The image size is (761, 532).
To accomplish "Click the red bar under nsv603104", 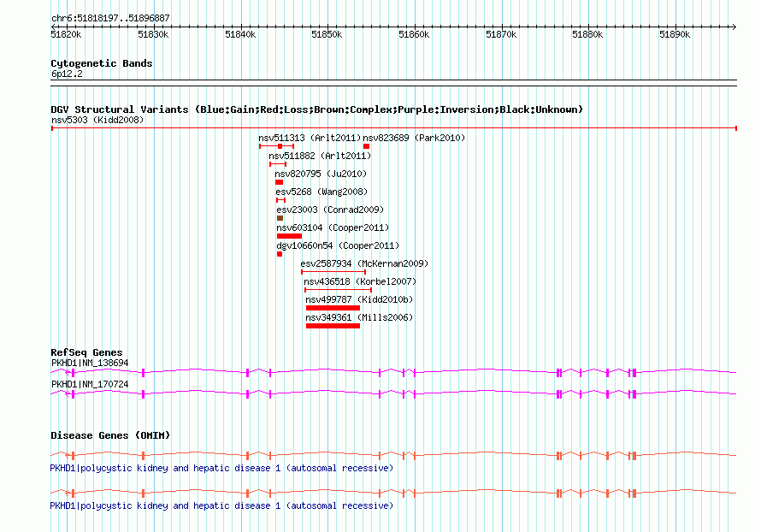I will (x=289, y=236).
